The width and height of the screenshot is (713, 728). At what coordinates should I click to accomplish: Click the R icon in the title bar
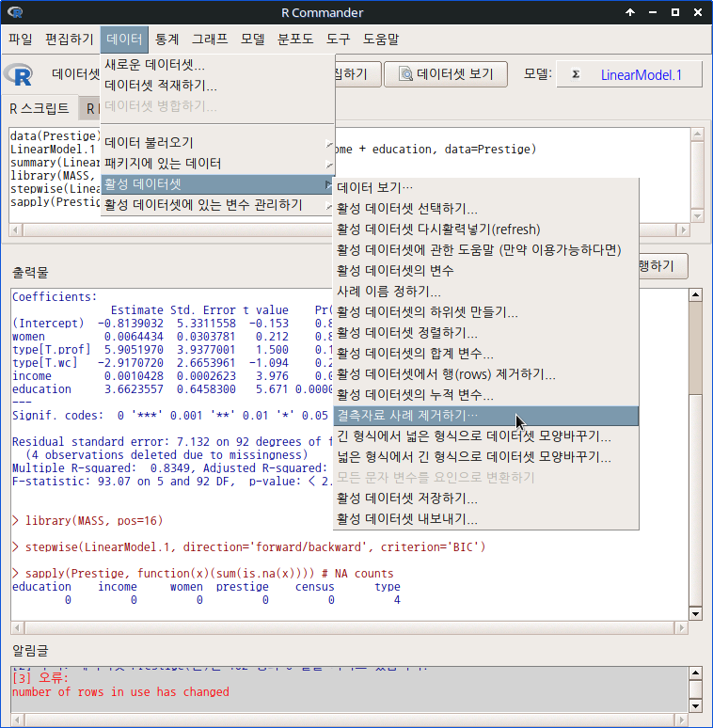click(x=15, y=12)
